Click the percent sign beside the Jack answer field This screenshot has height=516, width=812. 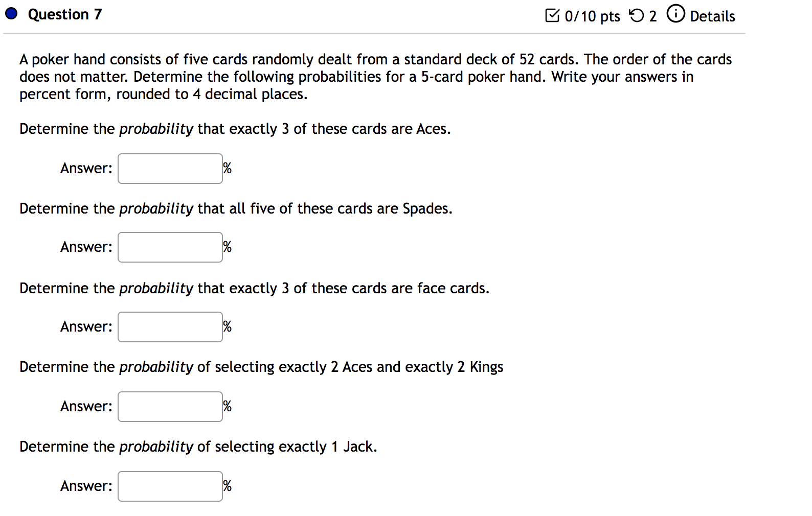tap(228, 486)
